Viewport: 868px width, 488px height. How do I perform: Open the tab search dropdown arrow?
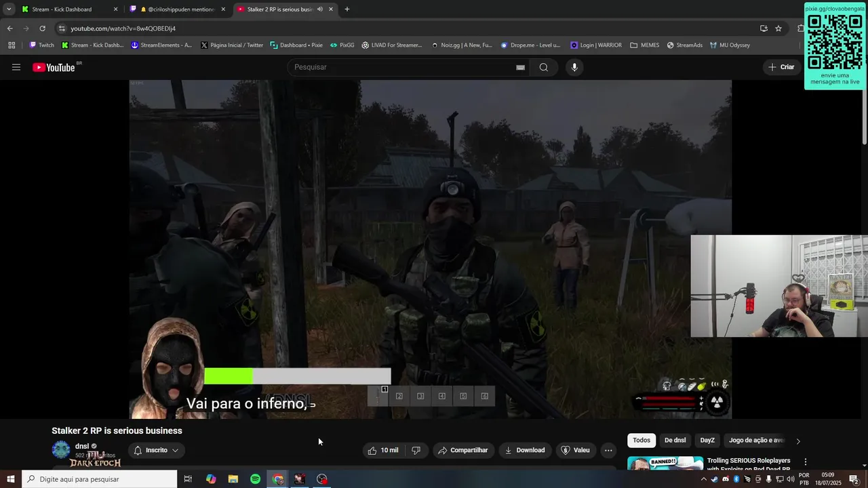(9, 9)
